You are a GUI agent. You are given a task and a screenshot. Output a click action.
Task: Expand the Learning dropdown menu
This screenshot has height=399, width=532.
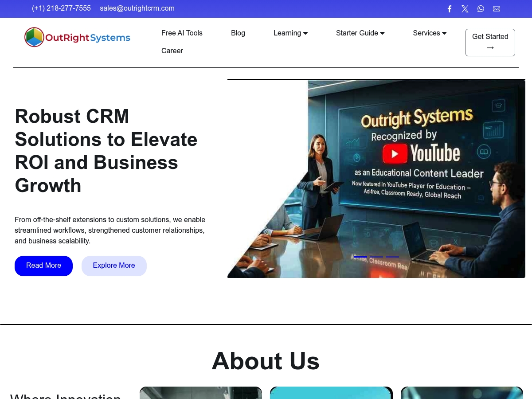point(290,33)
